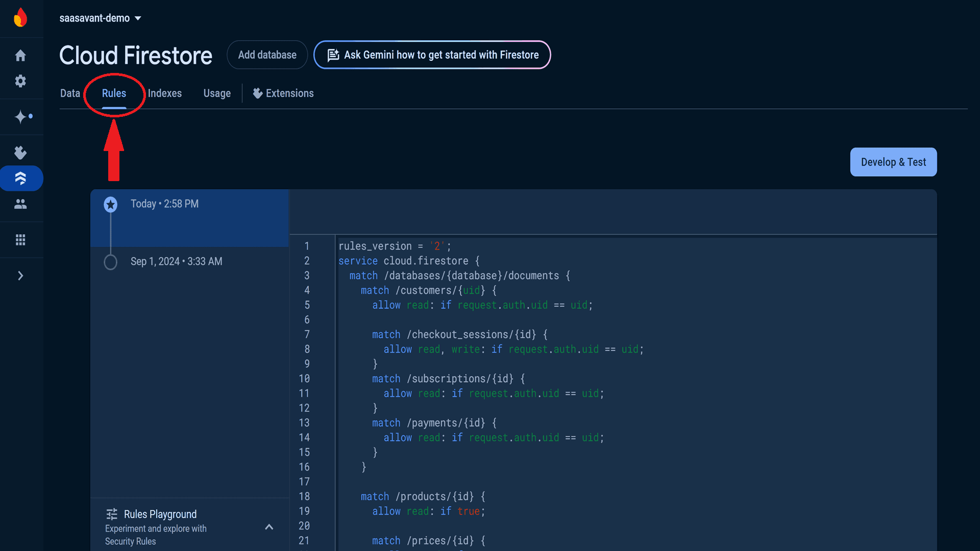Click 'match /checkout_sessions/{id}' line
The image size is (980, 551).
460,335
